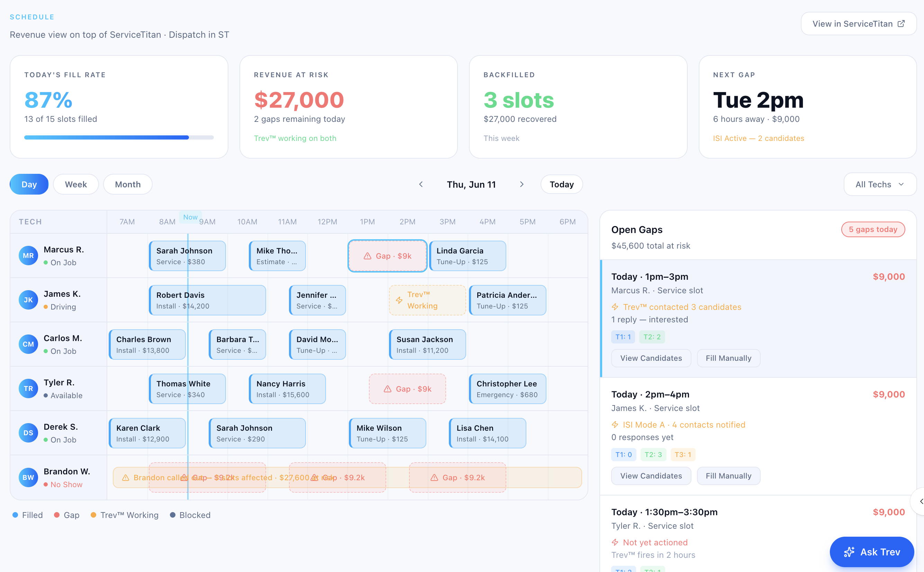Go to the next day with right chevron

point(522,184)
